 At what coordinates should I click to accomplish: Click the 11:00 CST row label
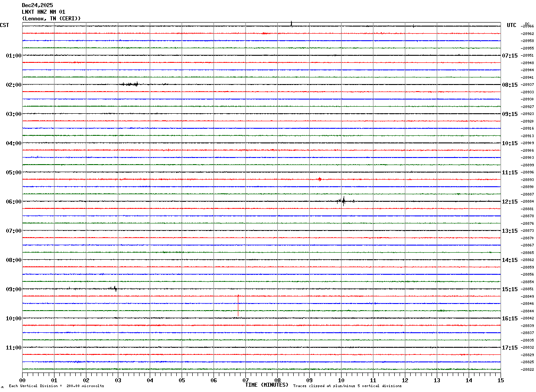tap(14, 348)
